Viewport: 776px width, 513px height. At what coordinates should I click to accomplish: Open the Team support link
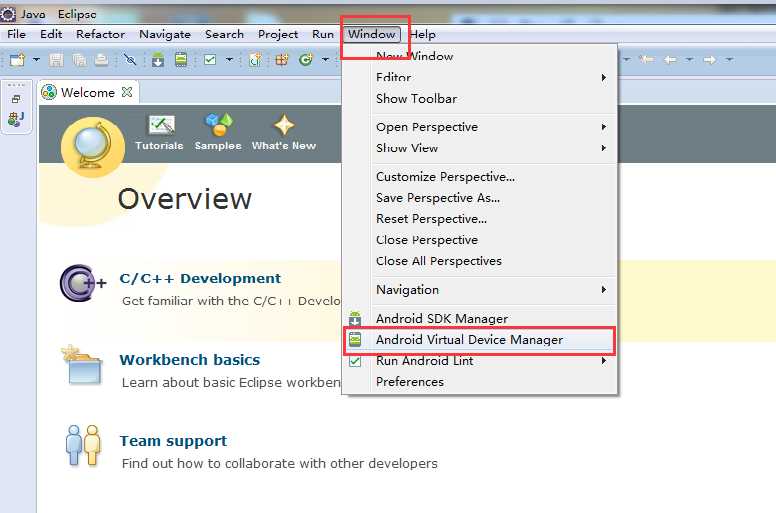[x=173, y=441]
